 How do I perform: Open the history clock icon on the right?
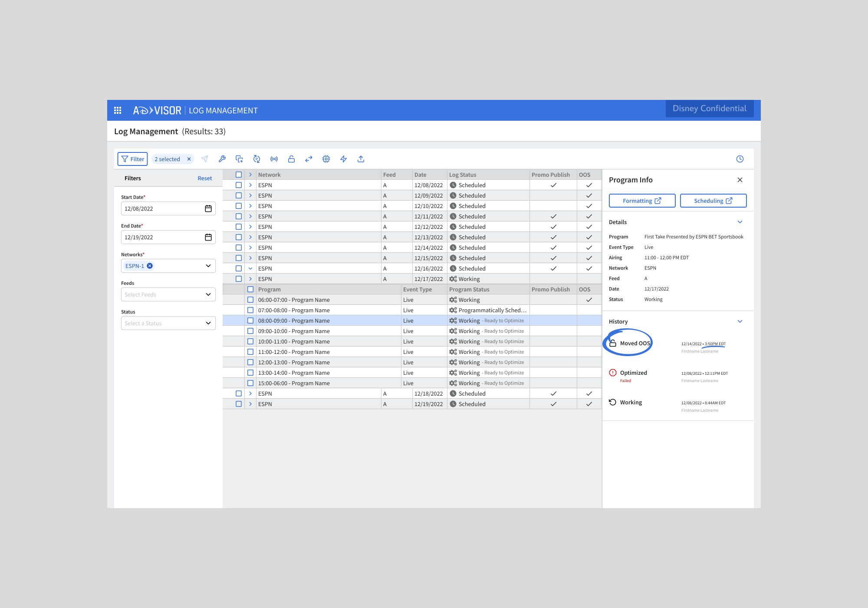[x=740, y=159]
